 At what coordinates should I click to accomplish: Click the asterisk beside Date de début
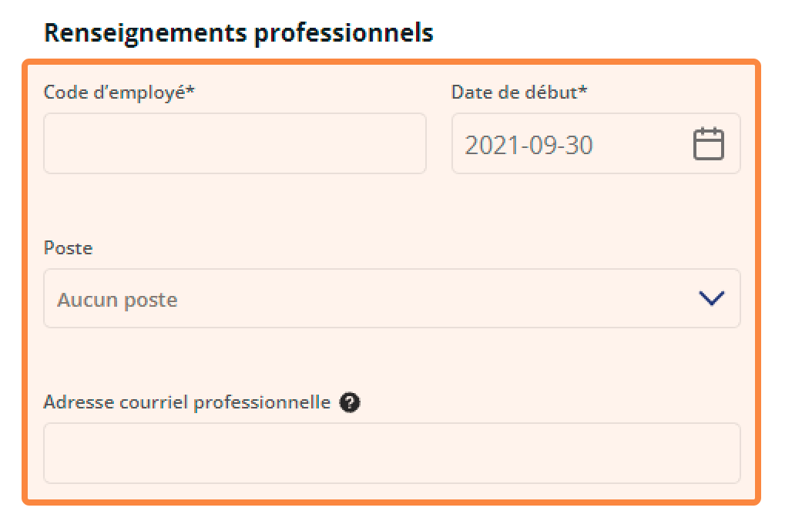(x=583, y=89)
